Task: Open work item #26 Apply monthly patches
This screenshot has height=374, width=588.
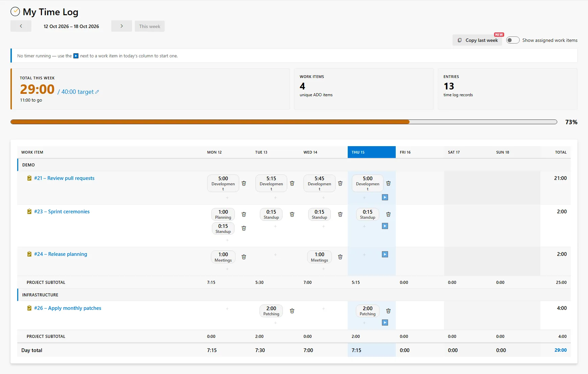Action: point(68,308)
